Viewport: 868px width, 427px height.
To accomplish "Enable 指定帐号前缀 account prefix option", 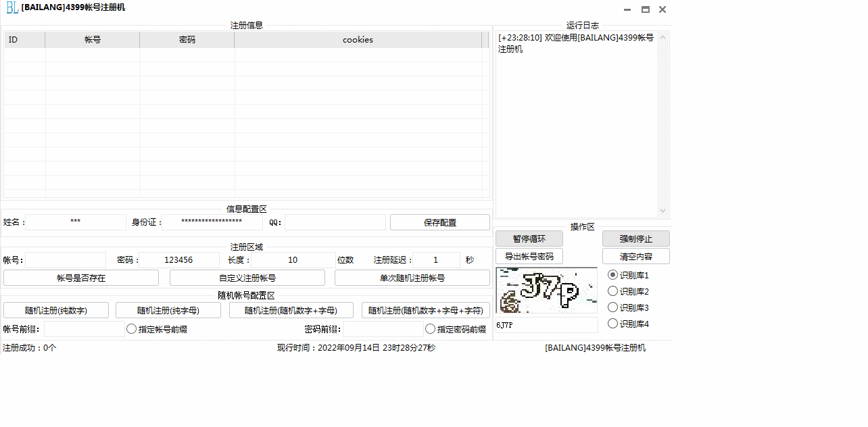I will tap(131, 328).
